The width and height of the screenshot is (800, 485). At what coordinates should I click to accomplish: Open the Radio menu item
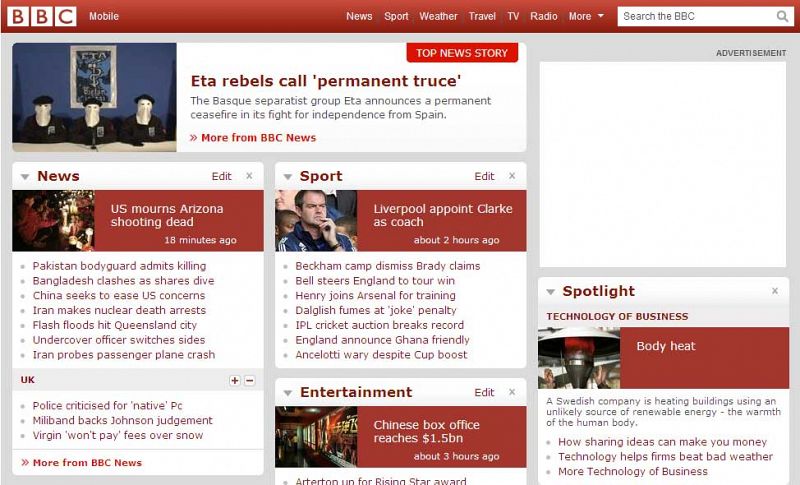pyautogui.click(x=544, y=16)
